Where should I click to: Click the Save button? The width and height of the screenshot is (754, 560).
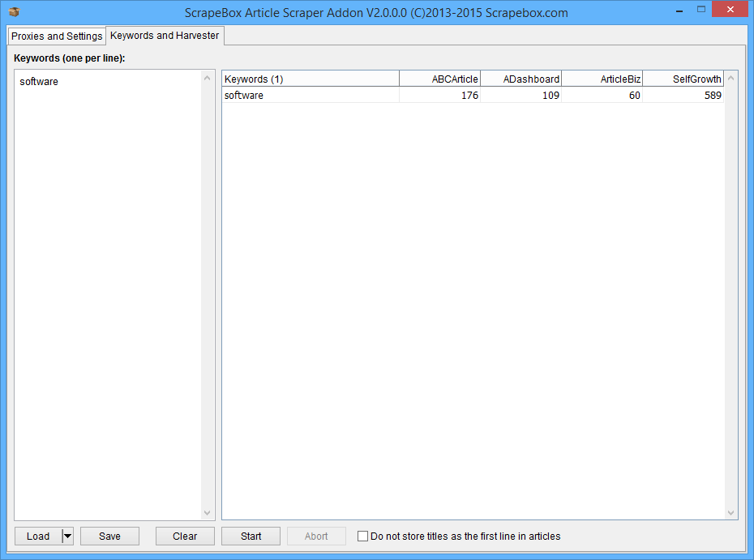tap(109, 536)
